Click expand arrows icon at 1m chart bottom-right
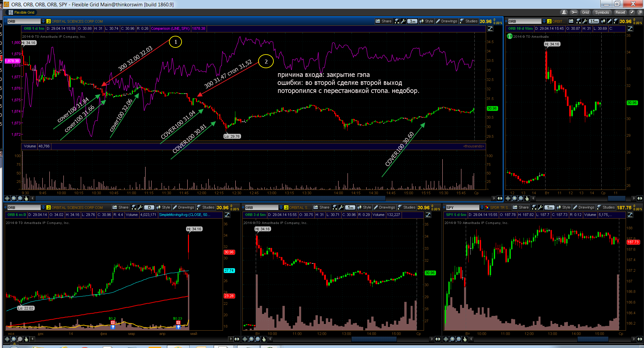The height and width of the screenshot is (348, 644). 500,198
